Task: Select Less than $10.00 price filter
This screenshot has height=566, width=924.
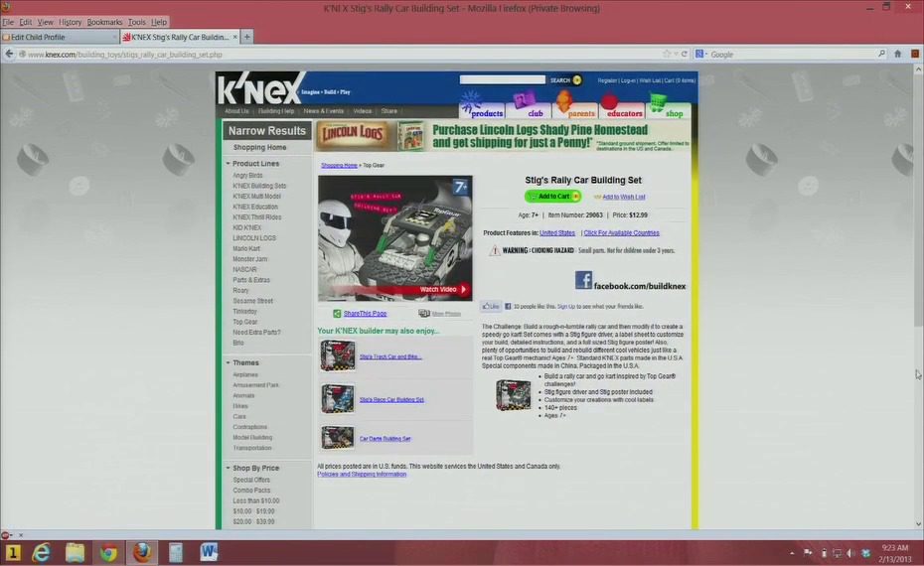Action: coord(255,500)
